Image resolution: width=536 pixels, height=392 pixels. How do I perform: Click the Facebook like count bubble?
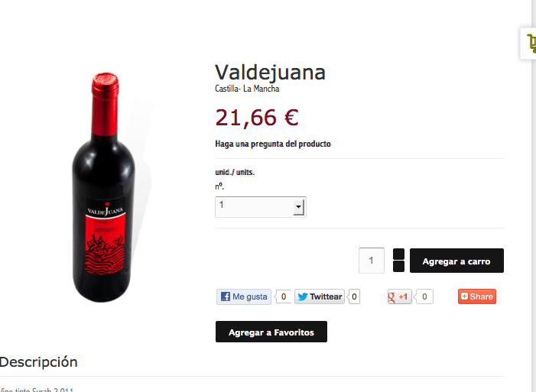coord(283,296)
